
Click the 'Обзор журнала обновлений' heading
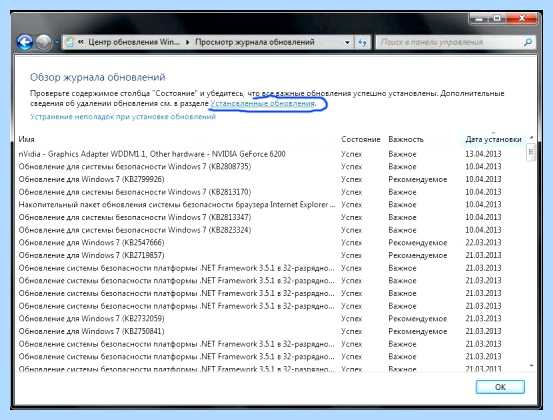coord(98,77)
